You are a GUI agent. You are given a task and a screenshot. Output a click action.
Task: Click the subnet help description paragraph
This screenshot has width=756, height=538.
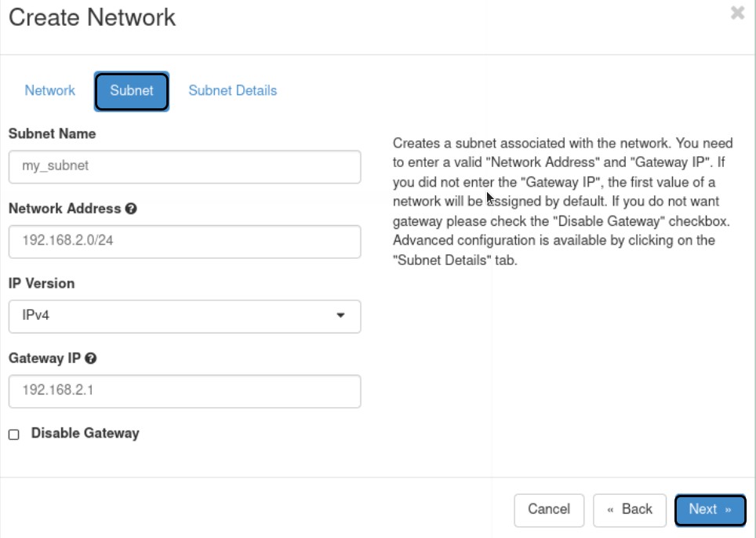click(563, 202)
